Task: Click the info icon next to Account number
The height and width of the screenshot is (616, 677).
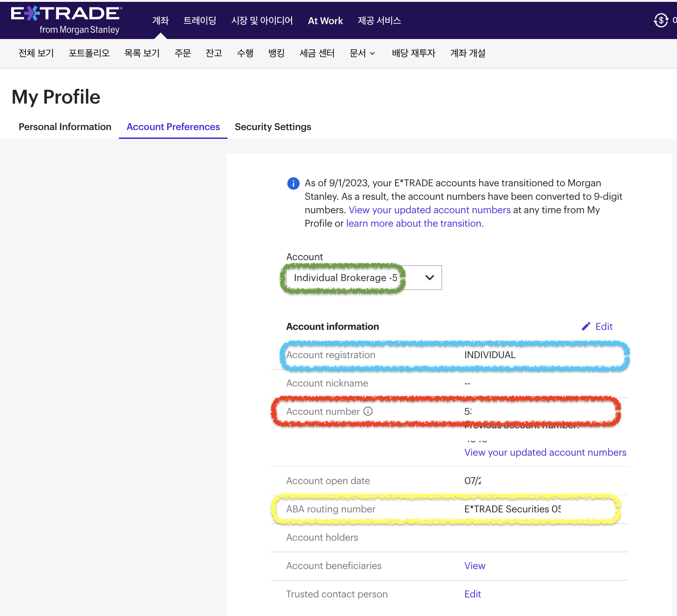Action: click(x=368, y=411)
